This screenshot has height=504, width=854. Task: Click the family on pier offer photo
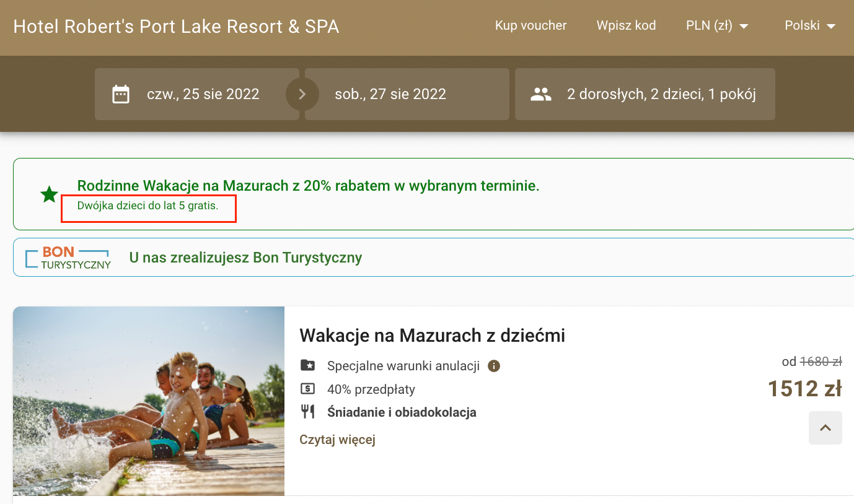pyautogui.click(x=149, y=401)
